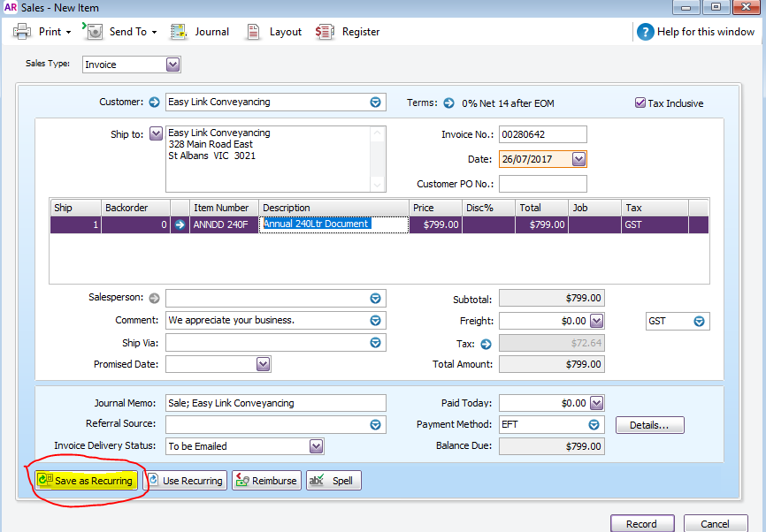The width and height of the screenshot is (766, 532).
Task: Click the Terms zoom arrow icon
Action: coord(448,103)
